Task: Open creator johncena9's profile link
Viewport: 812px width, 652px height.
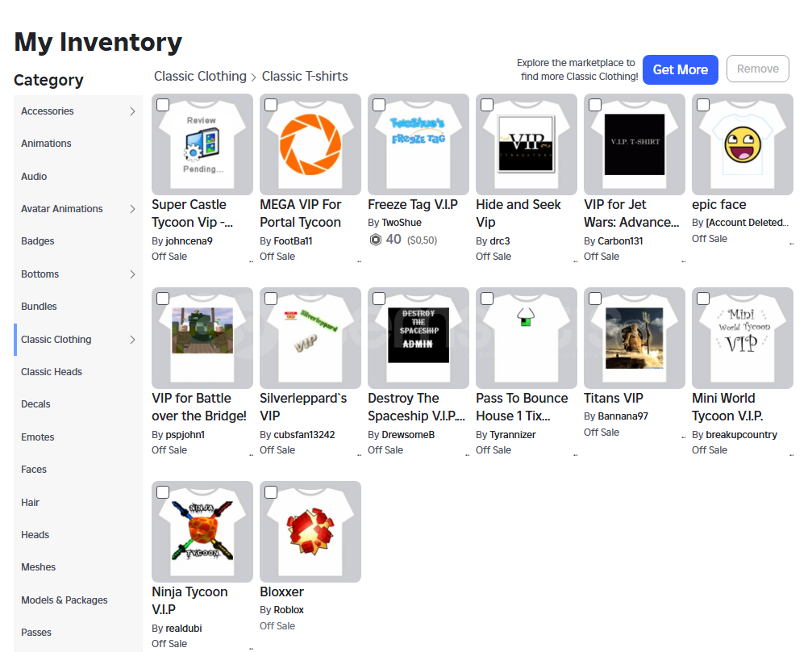Action: click(x=189, y=241)
